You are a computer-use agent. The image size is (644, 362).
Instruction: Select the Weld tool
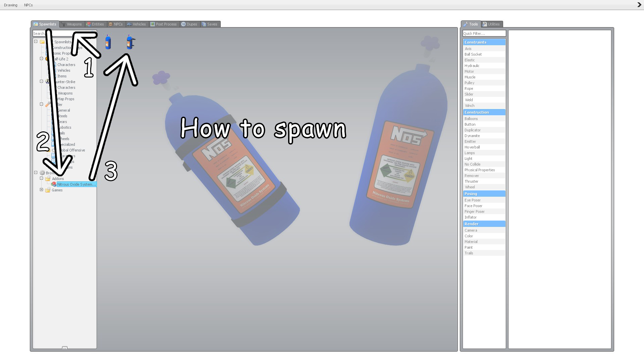484,100
